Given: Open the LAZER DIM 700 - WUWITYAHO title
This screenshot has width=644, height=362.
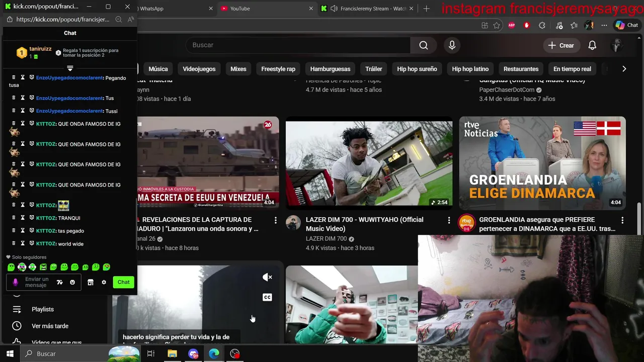Looking at the screenshot, I should point(365,224).
